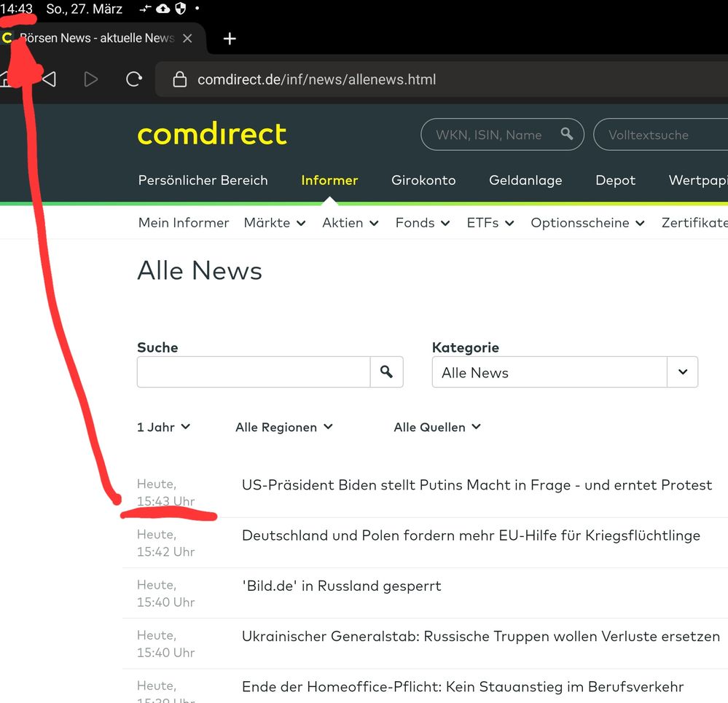Screen dimensions: 728x703
Task: Close the Börsen News browser tab
Action: click(187, 39)
